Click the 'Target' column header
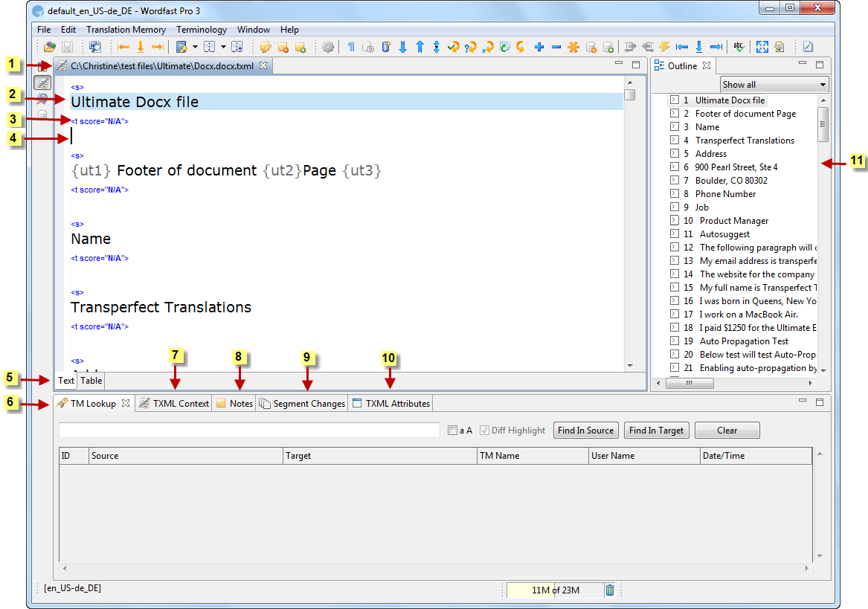Screen dimensions: 868x609 (379, 456)
